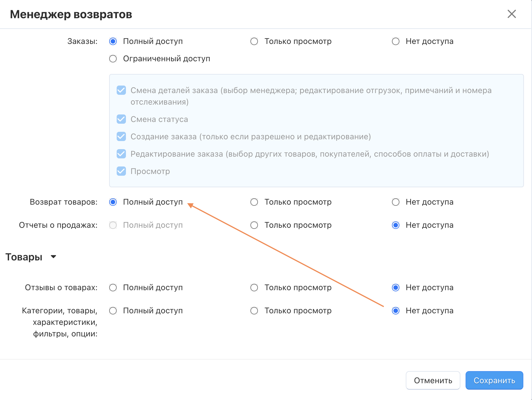Uncheck the Просмотр checkbox

point(121,171)
